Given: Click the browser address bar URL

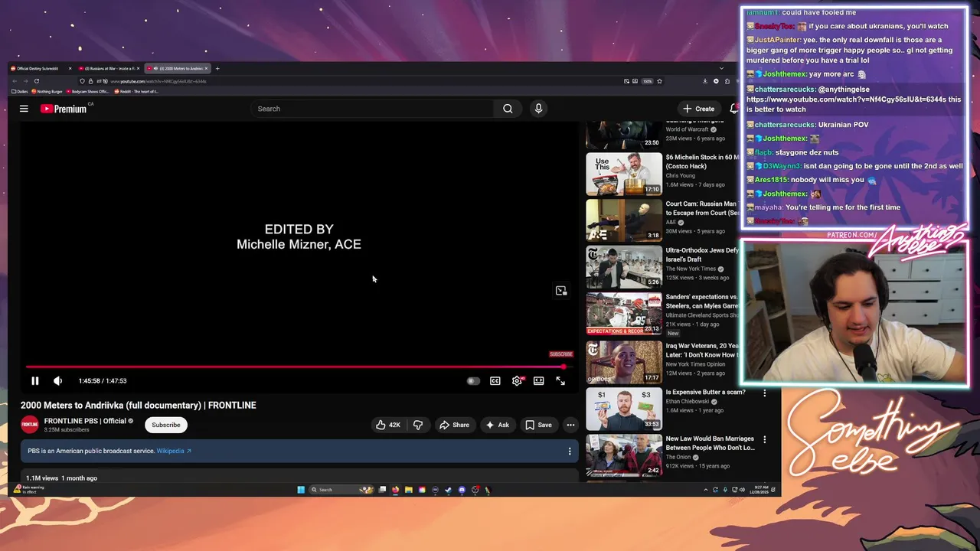Looking at the screenshot, I should pyautogui.click(x=158, y=81).
